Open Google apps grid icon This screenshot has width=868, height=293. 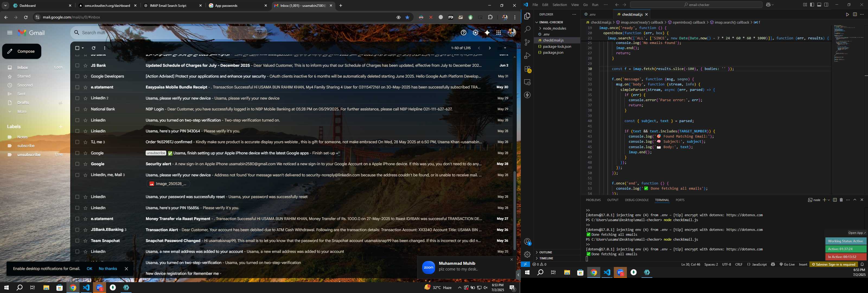click(498, 33)
